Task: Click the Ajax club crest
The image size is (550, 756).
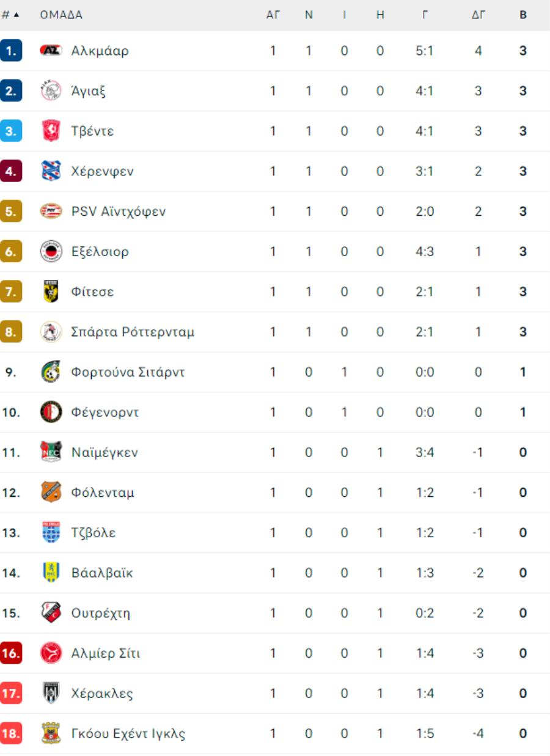Action: pyautogui.click(x=51, y=91)
